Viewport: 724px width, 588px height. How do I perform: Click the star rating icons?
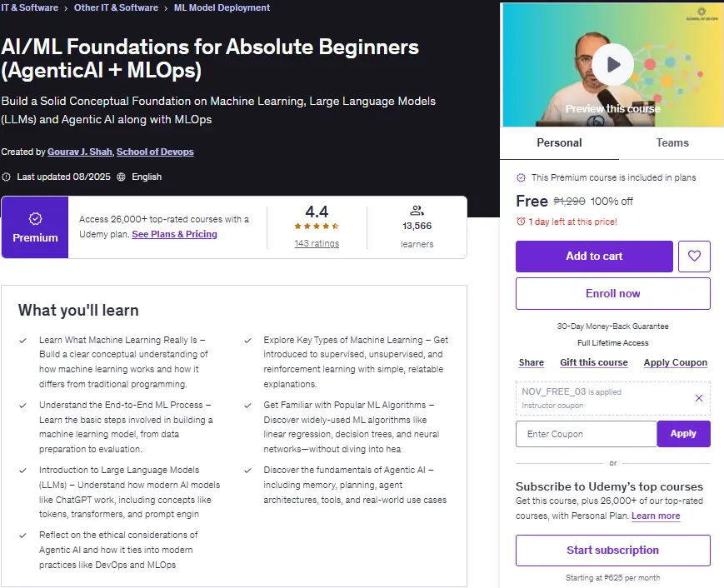(x=317, y=227)
